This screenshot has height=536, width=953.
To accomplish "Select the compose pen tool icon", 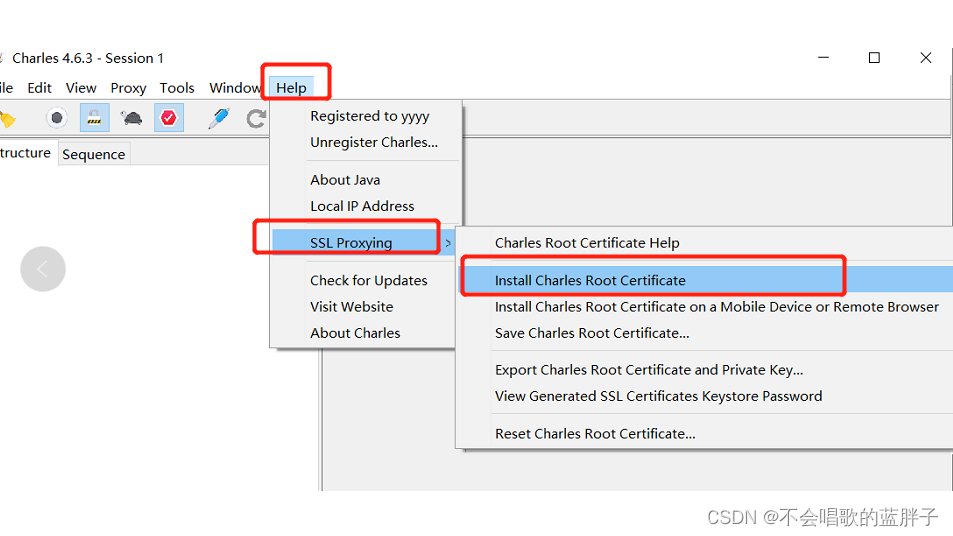I will click(x=219, y=118).
